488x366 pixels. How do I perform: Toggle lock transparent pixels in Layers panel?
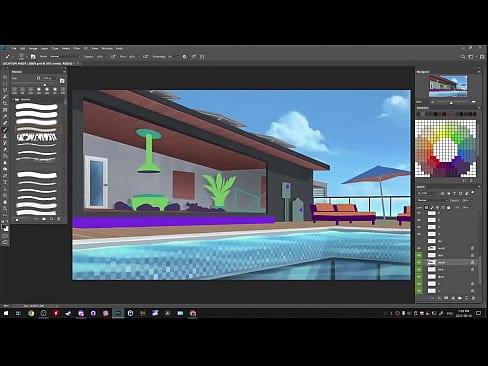(x=426, y=207)
